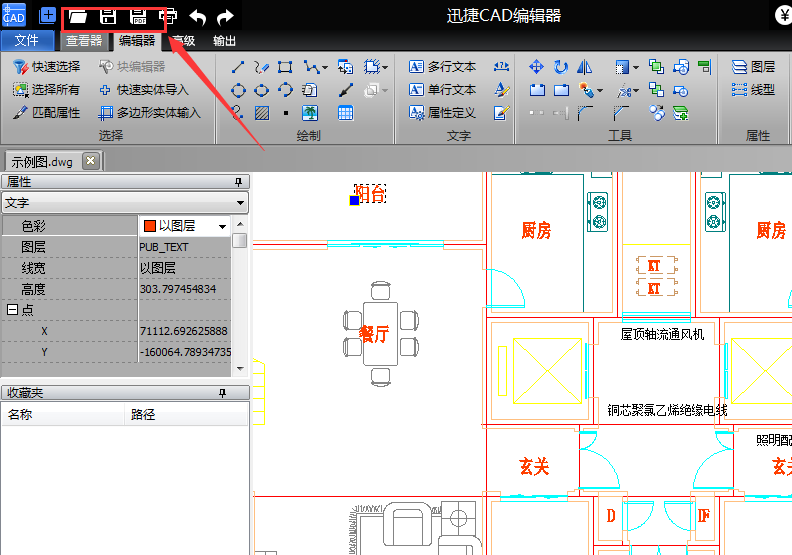This screenshot has height=555, width=792.
Task: Switch to the 编辑器 tab
Action: 137,40
